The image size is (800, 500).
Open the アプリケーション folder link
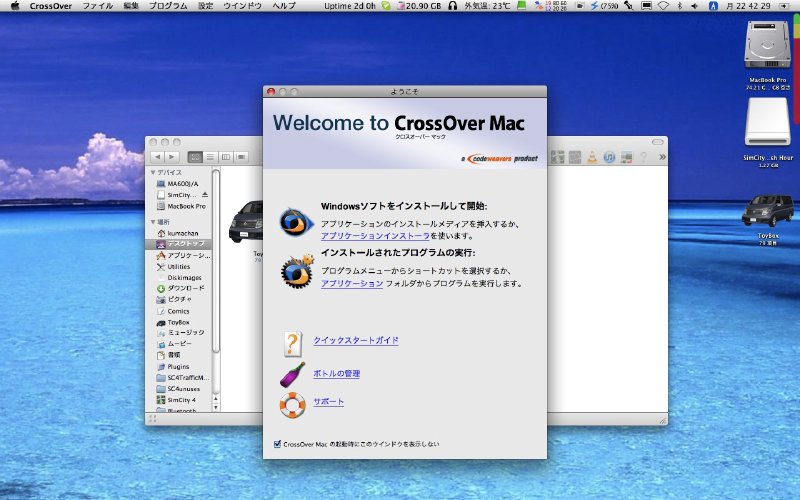[x=352, y=283]
